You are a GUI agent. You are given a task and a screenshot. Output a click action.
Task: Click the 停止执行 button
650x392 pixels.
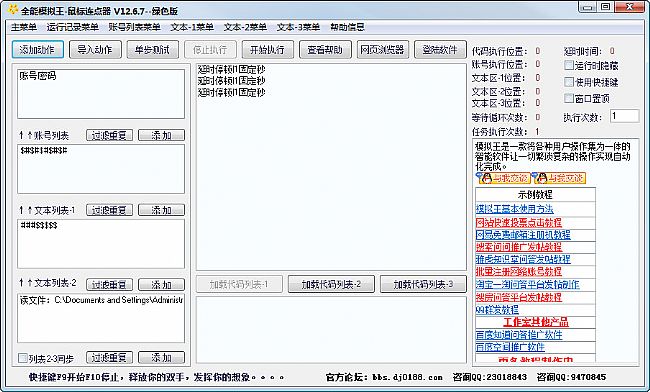[x=210, y=50]
